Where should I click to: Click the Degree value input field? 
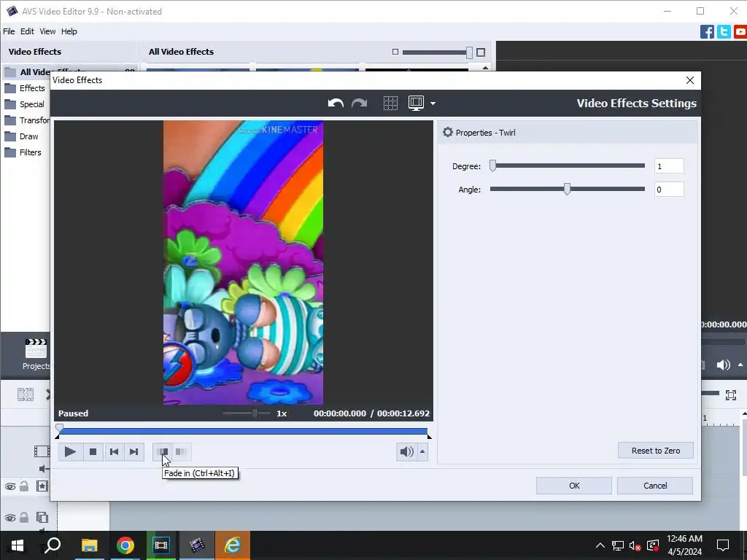coord(669,166)
